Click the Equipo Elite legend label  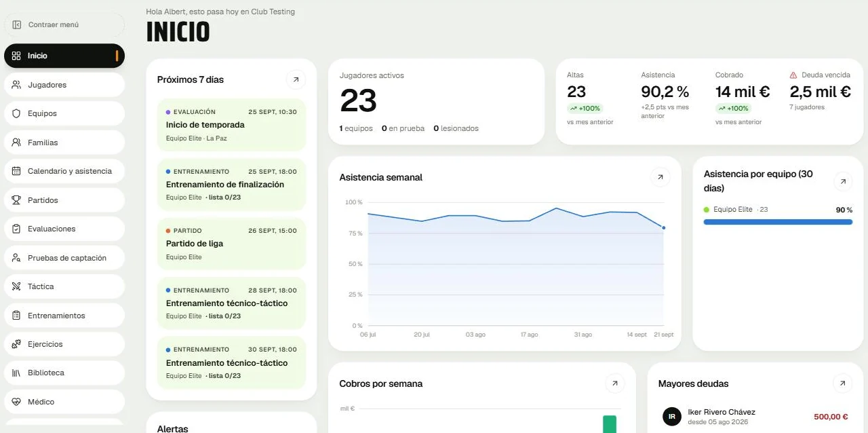(x=733, y=210)
